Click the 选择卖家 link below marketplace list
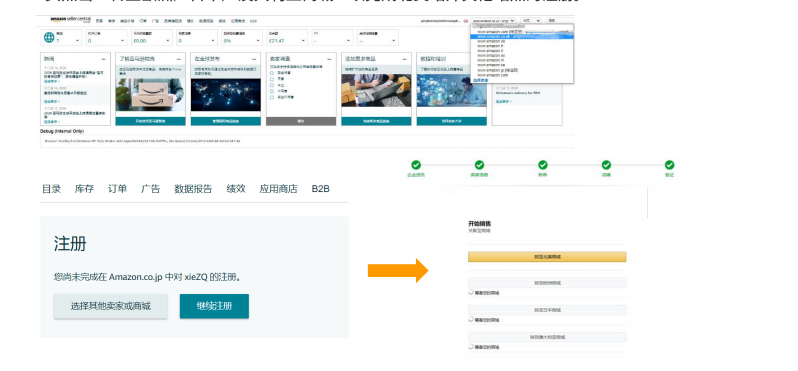The image size is (798, 371). (x=480, y=80)
